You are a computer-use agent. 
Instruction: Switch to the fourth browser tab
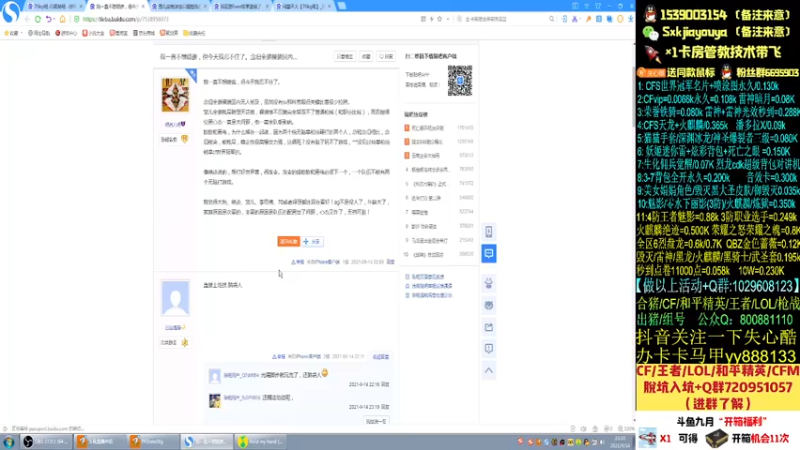pos(241,6)
